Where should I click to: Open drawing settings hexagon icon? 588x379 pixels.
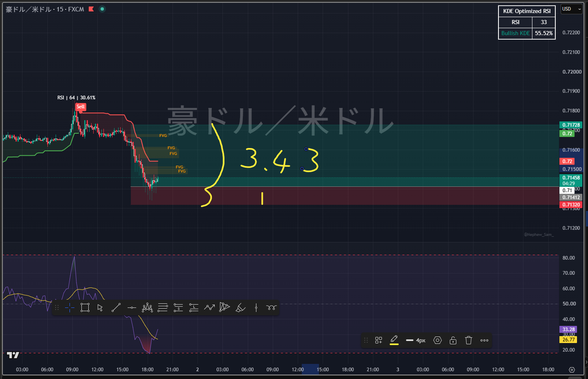pyautogui.click(x=438, y=340)
